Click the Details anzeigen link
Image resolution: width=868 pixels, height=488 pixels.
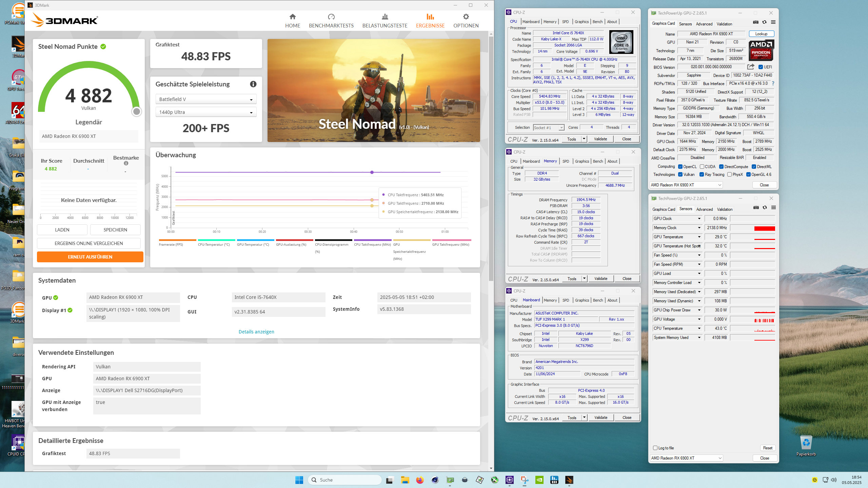pyautogui.click(x=256, y=332)
